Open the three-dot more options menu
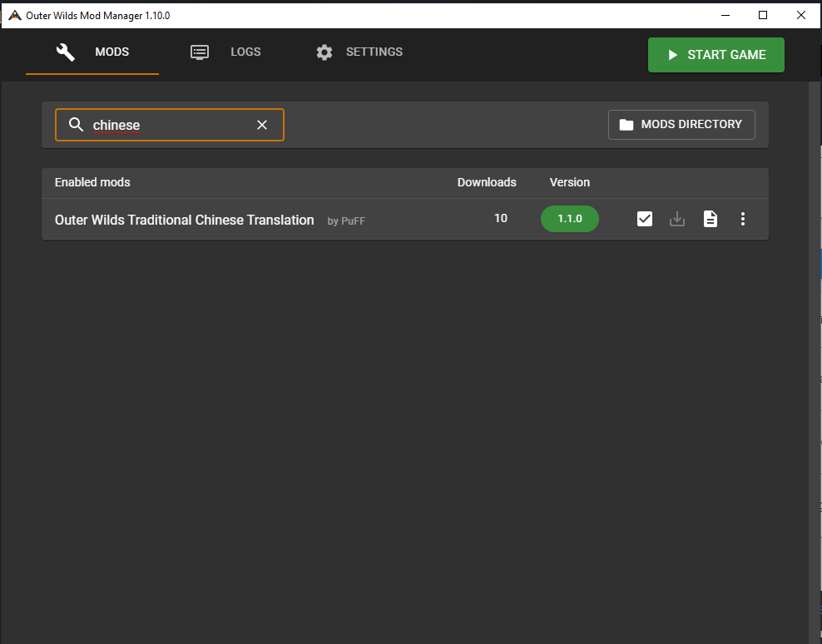 click(743, 219)
